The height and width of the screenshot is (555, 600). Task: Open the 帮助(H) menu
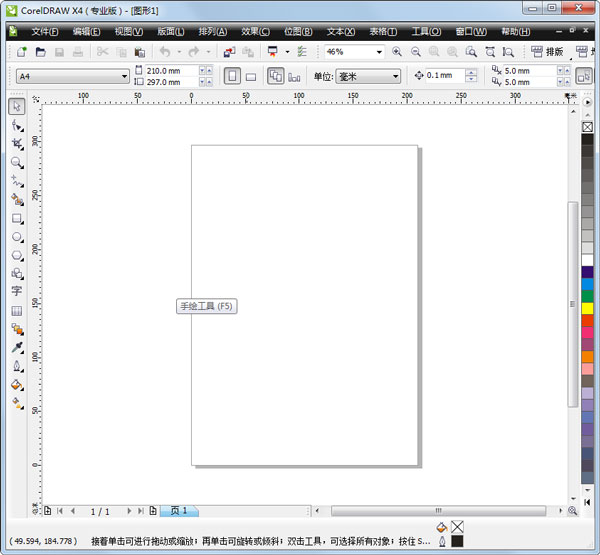coord(515,31)
